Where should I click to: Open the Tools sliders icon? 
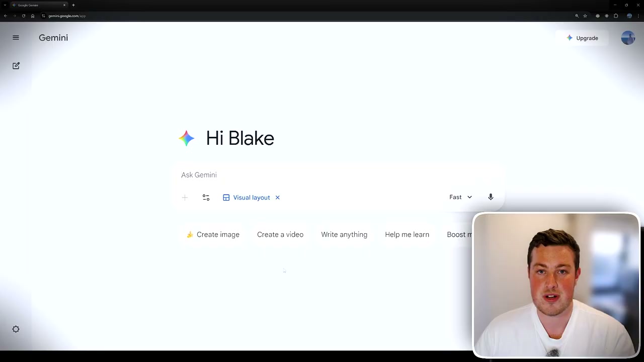pyautogui.click(x=206, y=198)
